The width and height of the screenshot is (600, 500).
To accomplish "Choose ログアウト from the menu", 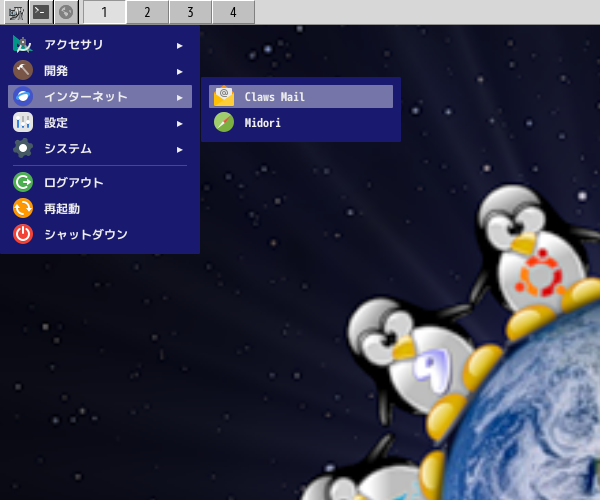I will pyautogui.click(x=100, y=182).
